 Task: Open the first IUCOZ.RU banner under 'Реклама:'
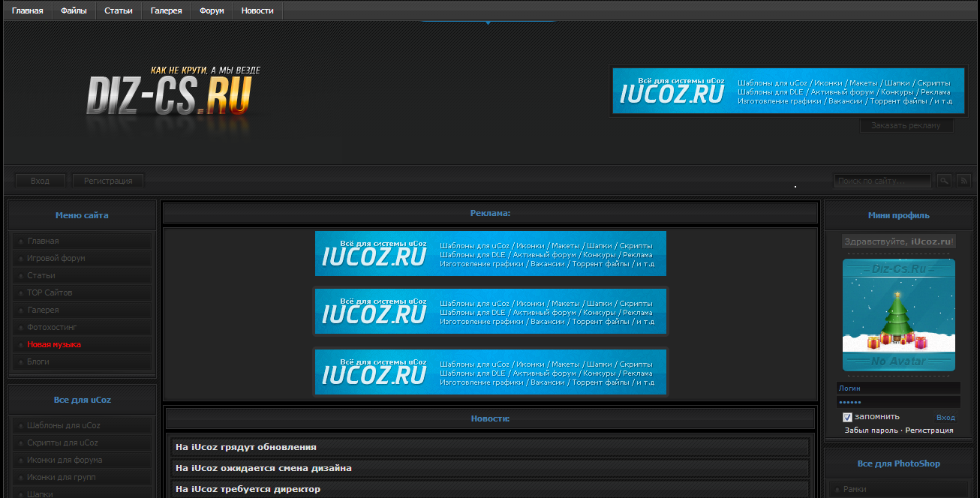click(491, 253)
